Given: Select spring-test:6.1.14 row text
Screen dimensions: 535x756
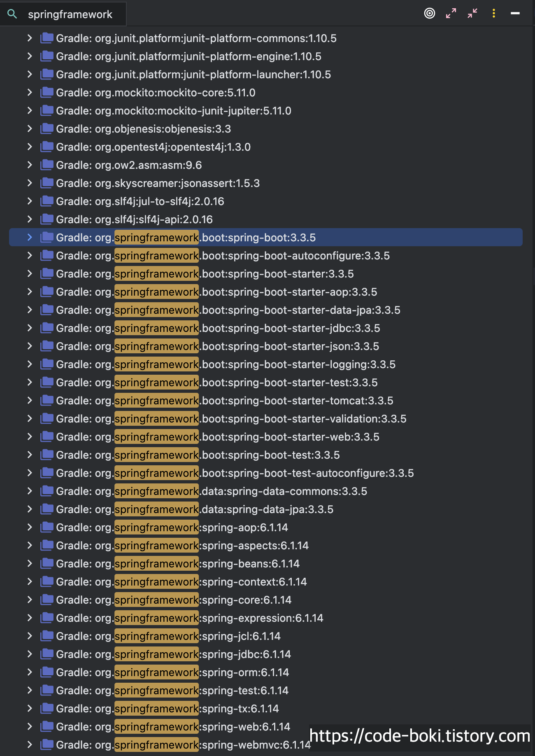Looking at the screenshot, I should 172,691.
